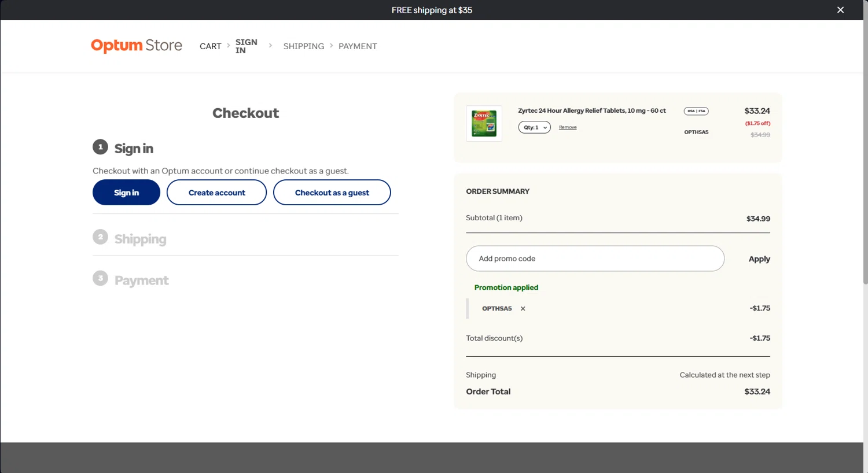Image resolution: width=868 pixels, height=473 pixels.
Task: Click the step 1 number circle
Action: [100, 147]
